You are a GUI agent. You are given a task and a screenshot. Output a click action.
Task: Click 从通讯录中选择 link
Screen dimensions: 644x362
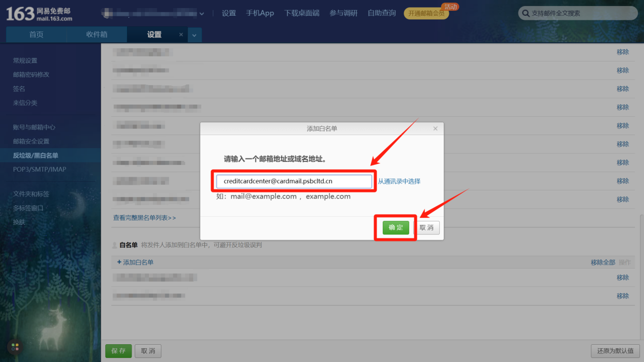[x=399, y=181]
